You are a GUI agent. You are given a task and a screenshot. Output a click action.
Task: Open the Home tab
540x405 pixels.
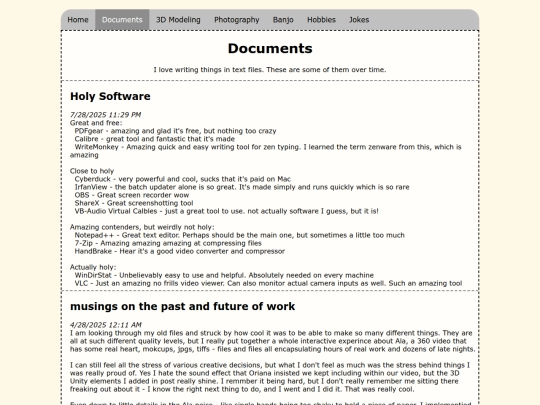click(x=78, y=20)
